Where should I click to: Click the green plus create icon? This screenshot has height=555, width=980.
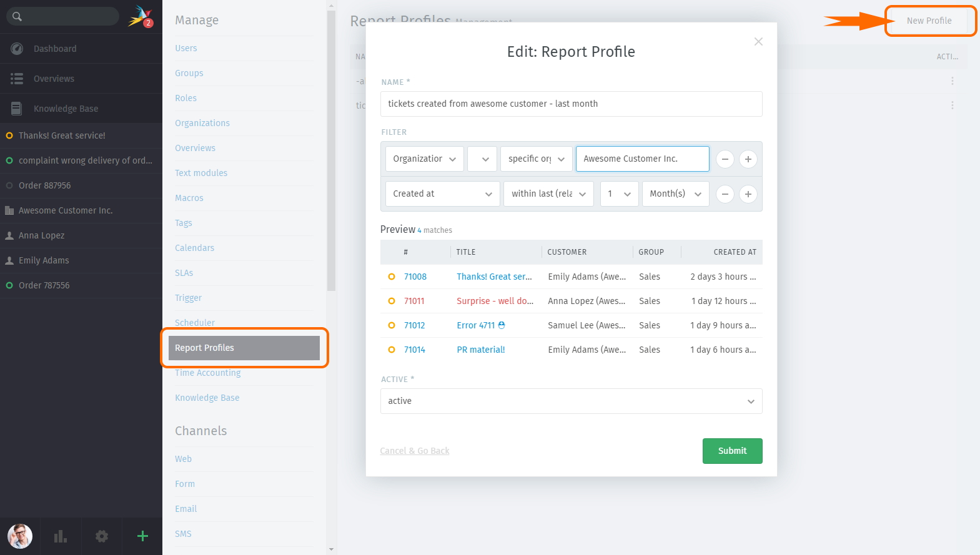pyautogui.click(x=142, y=536)
